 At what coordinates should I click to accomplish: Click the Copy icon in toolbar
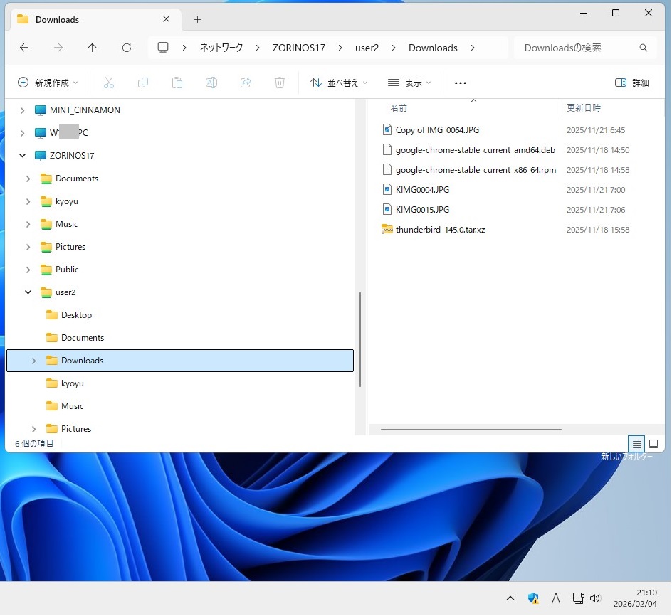coord(143,83)
